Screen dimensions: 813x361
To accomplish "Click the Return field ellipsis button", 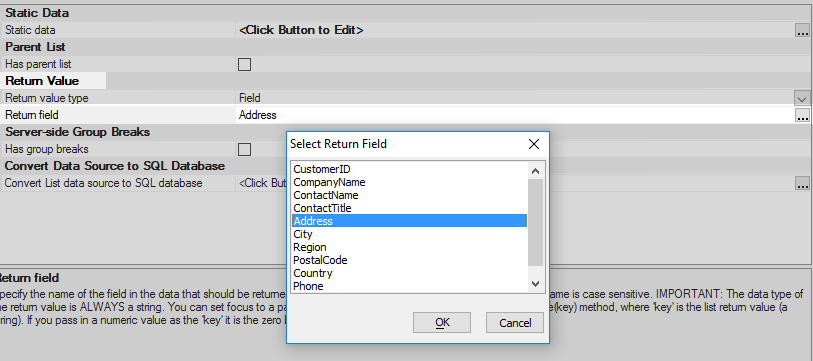I will (x=802, y=115).
